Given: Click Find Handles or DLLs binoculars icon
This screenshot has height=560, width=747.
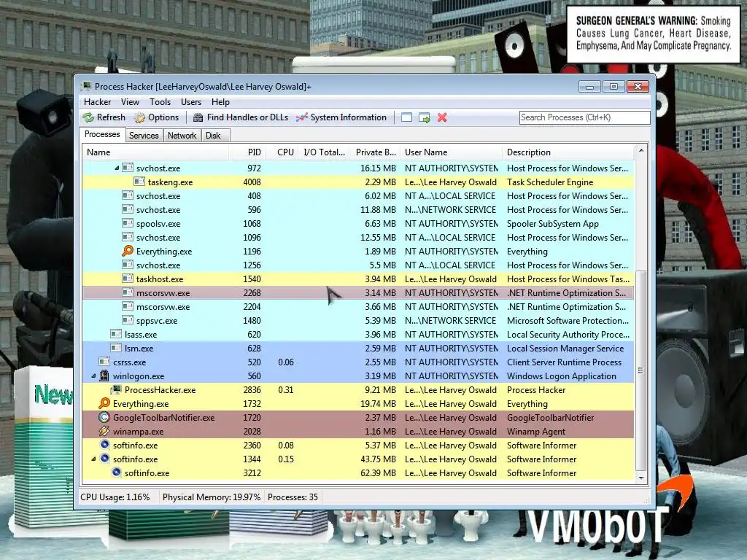Looking at the screenshot, I should (198, 117).
